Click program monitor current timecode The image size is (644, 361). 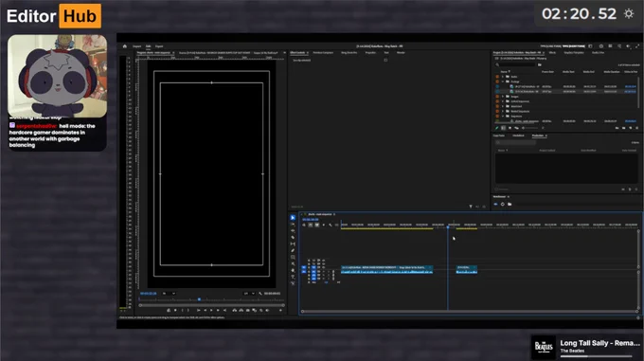[x=149, y=294]
